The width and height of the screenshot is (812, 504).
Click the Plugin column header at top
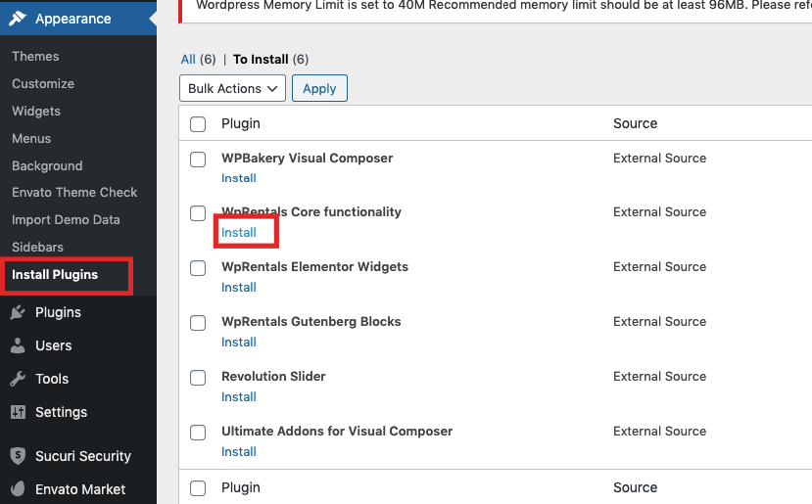(241, 123)
